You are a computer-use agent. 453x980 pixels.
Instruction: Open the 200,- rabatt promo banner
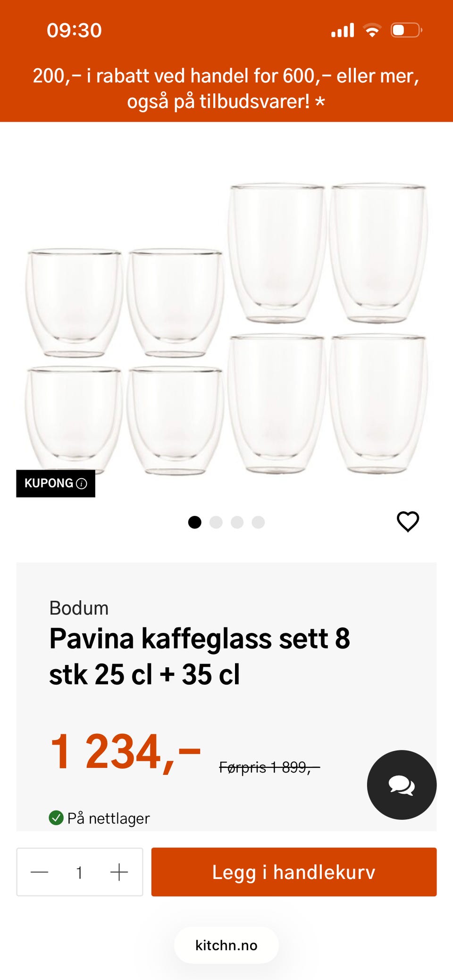tap(226, 89)
